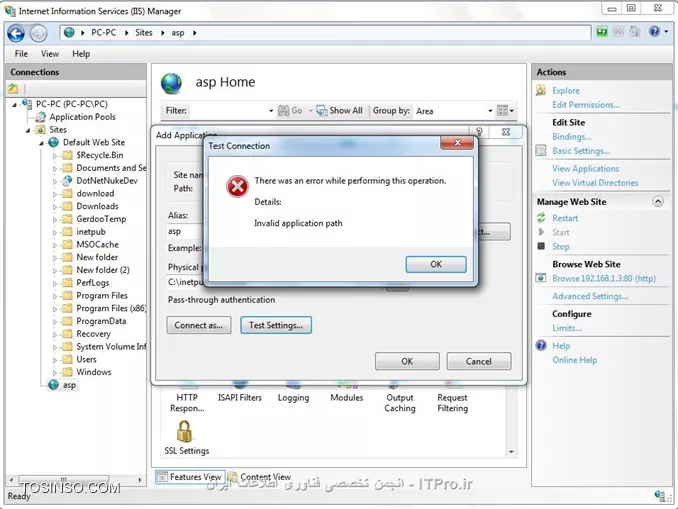Select the PerfLogs folder
Viewport: 678px width, 509px height.
click(x=93, y=283)
